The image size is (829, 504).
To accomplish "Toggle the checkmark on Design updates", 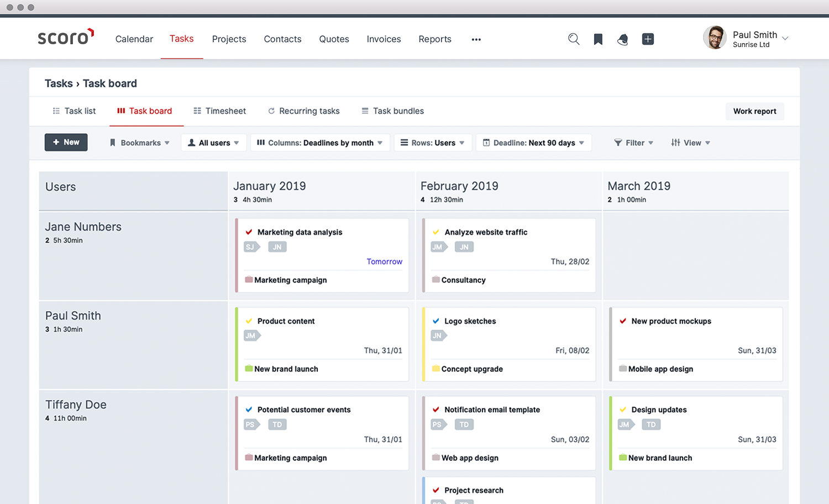I will coord(623,410).
